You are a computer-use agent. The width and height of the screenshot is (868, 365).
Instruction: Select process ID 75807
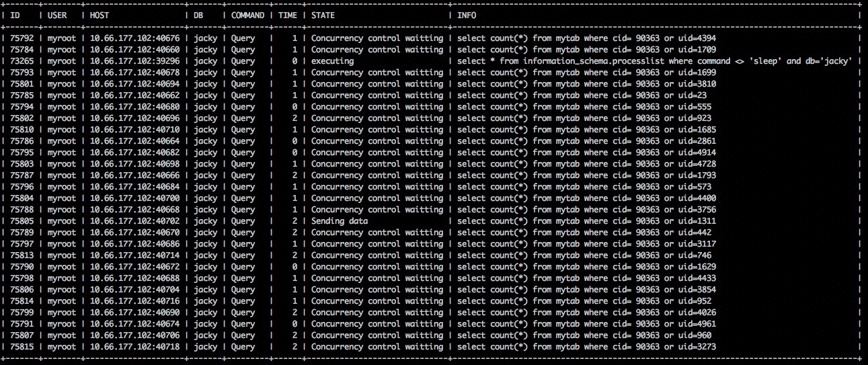[x=22, y=335]
